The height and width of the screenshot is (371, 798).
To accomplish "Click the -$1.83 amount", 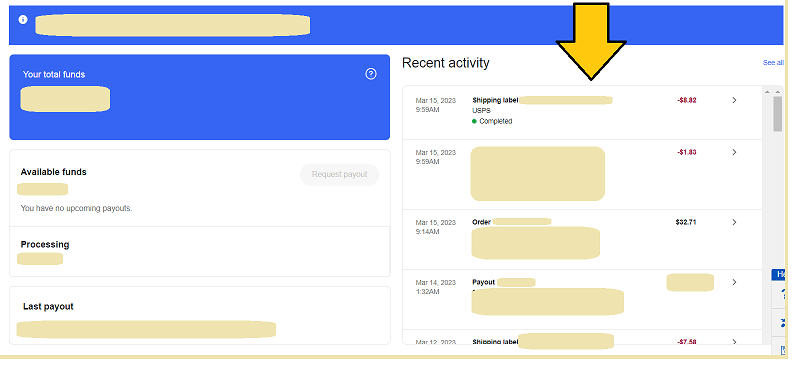I will pos(687,152).
